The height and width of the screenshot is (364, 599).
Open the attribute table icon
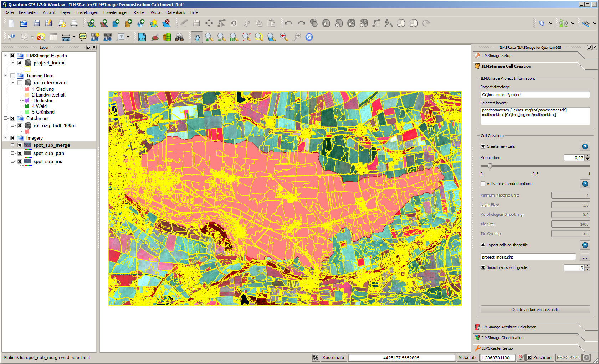[53, 37]
